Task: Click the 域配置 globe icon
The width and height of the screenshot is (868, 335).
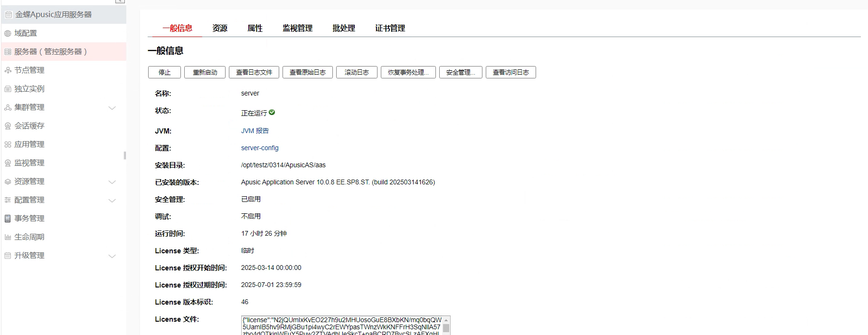Action: tap(8, 33)
